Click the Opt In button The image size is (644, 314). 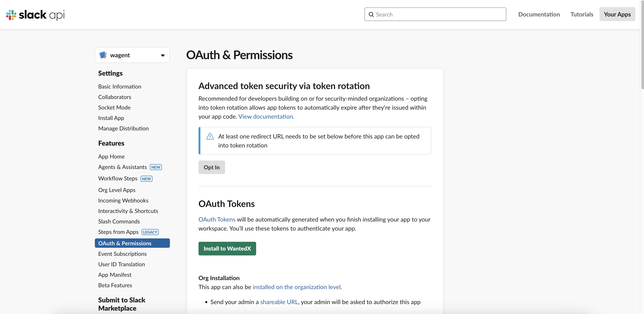click(211, 167)
